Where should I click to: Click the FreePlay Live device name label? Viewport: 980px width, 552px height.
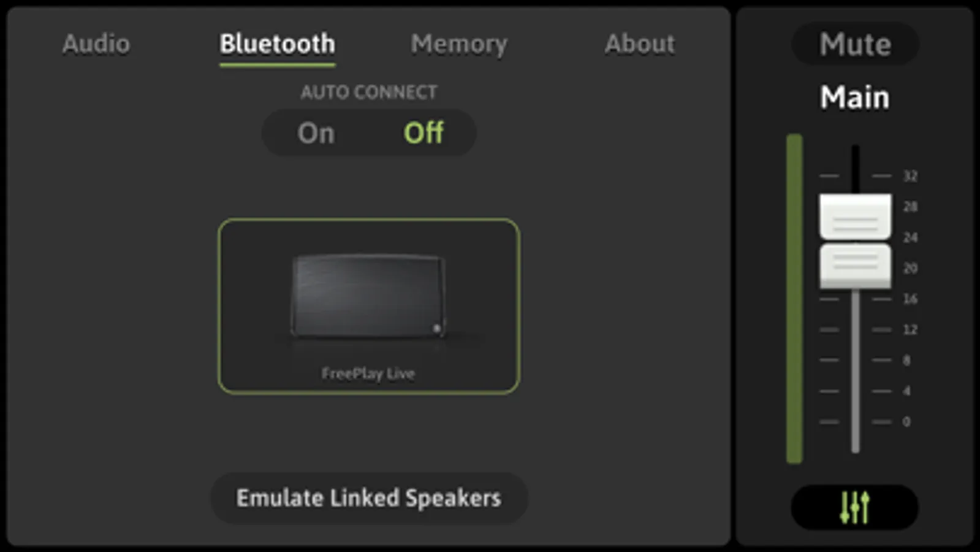tap(368, 373)
